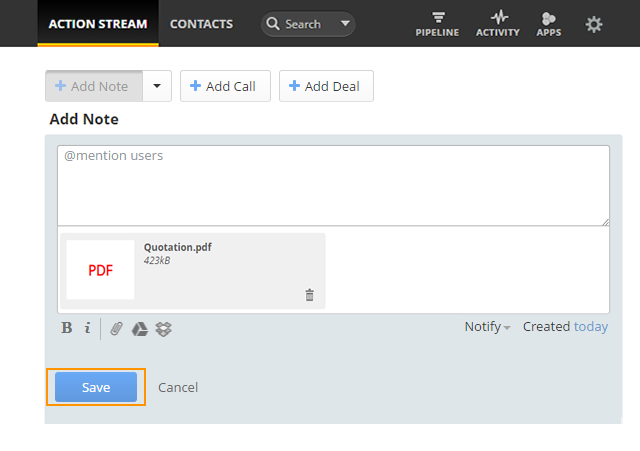Apply italic formatting with i icon
Image resolution: width=640 pixels, height=451 pixels.
(x=87, y=327)
